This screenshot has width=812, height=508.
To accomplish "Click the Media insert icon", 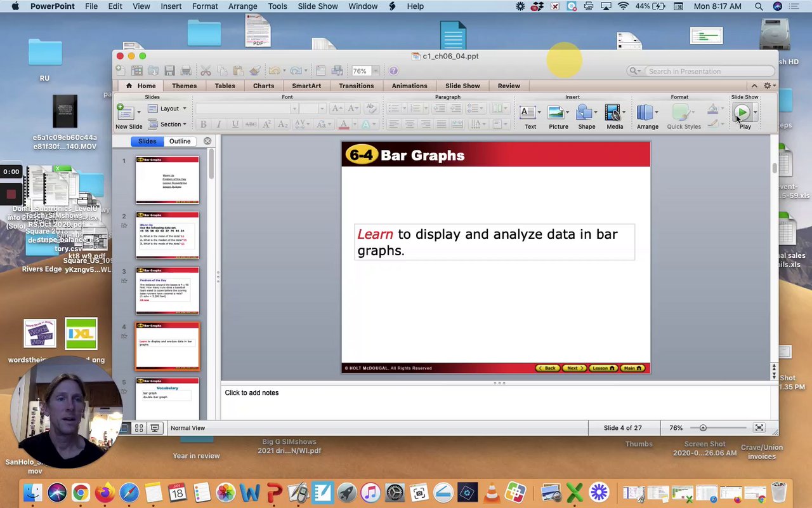I will 612,113.
